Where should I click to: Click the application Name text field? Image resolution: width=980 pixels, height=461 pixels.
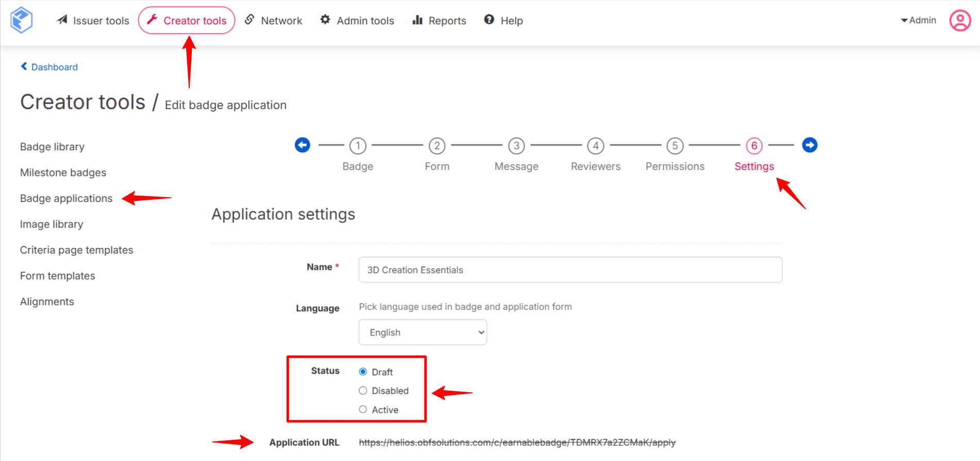[570, 270]
